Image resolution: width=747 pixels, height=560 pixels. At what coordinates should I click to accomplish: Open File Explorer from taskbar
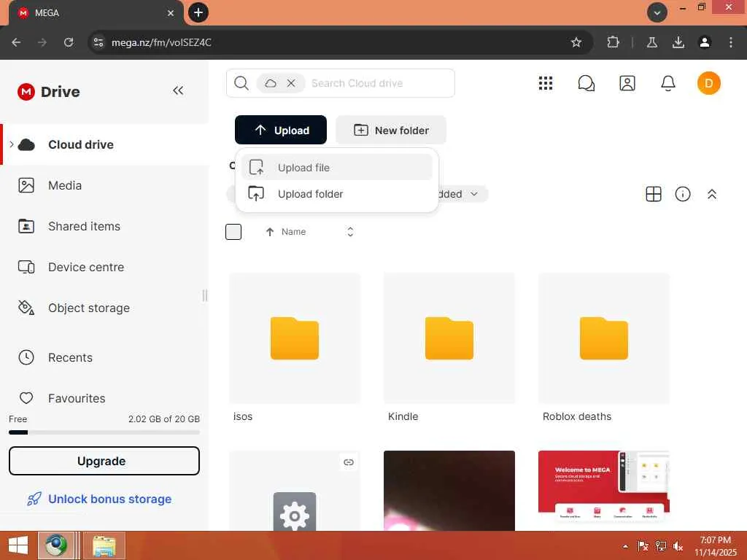point(104,545)
